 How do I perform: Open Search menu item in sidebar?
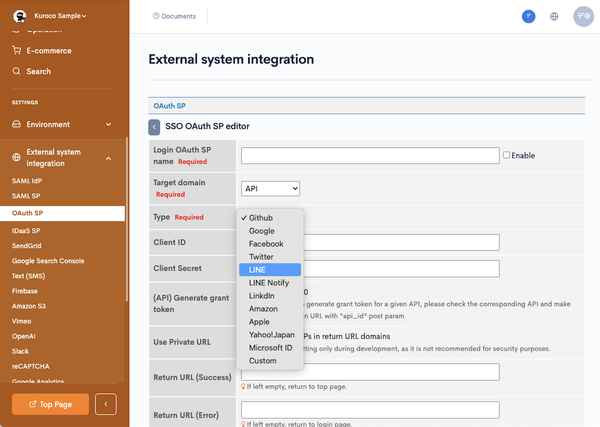pyautogui.click(x=38, y=71)
